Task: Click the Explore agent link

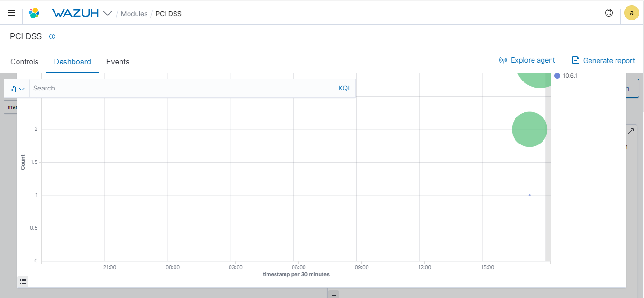Action: (x=533, y=60)
